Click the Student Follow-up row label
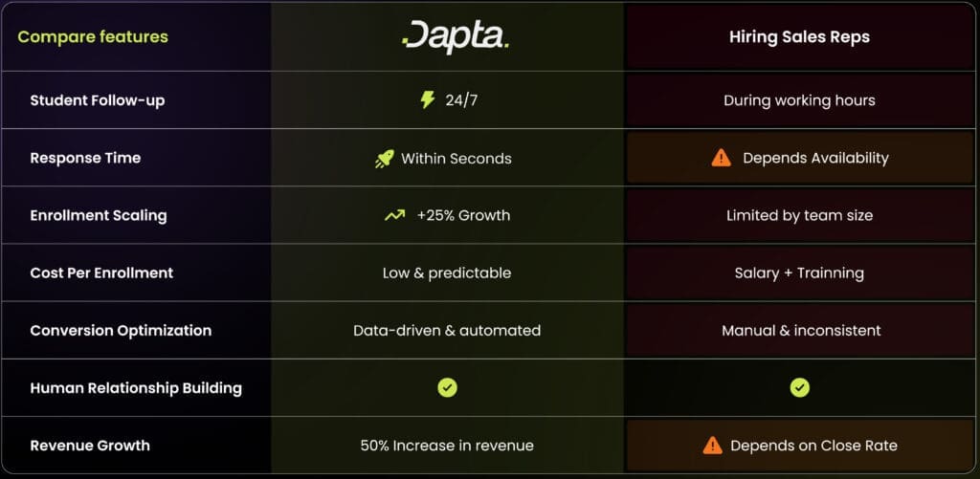Viewport: 980px width, 479px height. coord(97,100)
